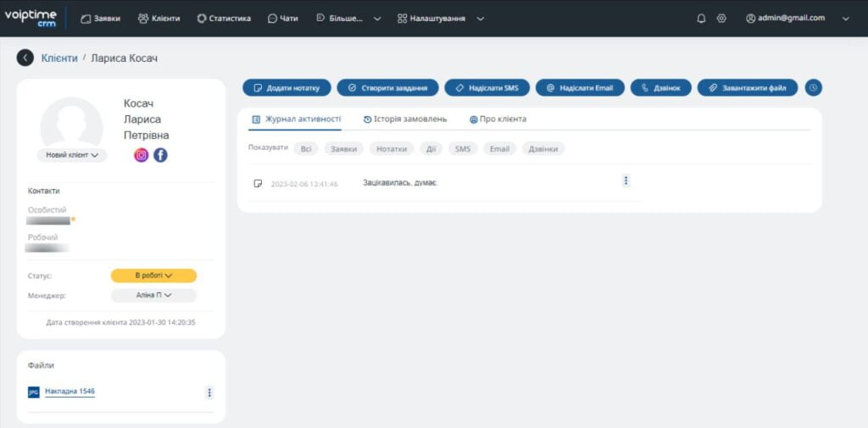Screen dimensions: 868x428
Task: Click the Дзвінок button
Action: click(x=661, y=87)
